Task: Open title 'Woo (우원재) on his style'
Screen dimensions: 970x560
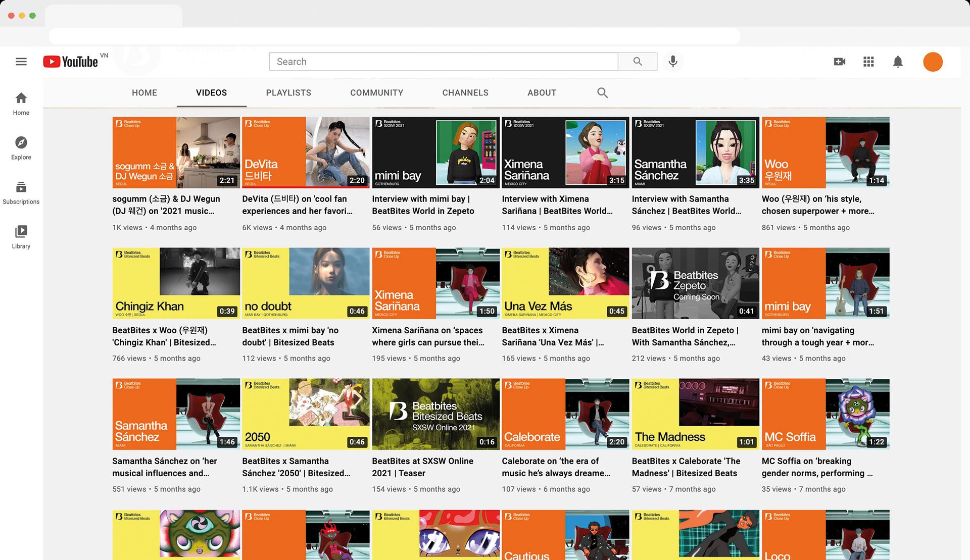Action: point(818,205)
